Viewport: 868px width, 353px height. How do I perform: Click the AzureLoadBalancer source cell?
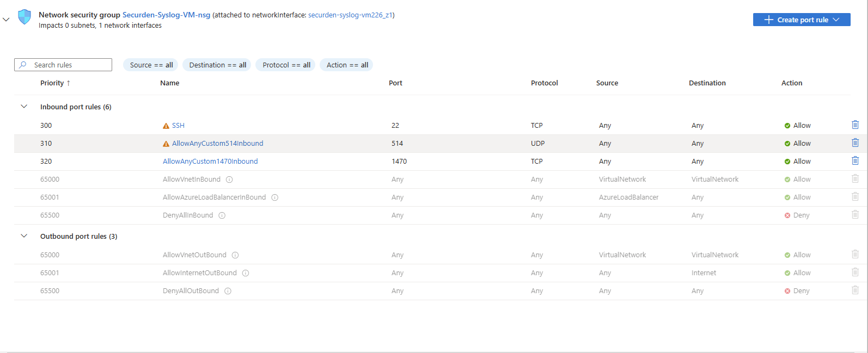629,197
